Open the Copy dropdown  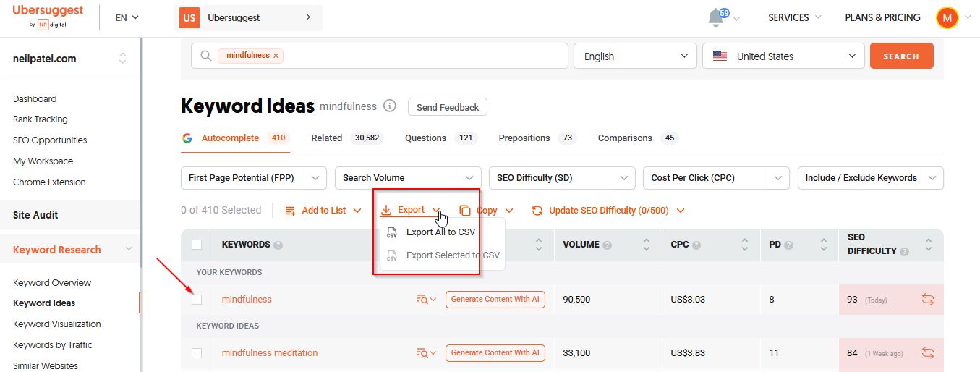tap(486, 211)
